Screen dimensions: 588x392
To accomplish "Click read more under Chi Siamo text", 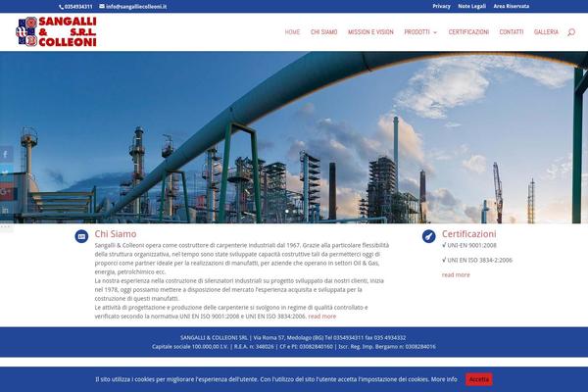I will (x=322, y=317).
